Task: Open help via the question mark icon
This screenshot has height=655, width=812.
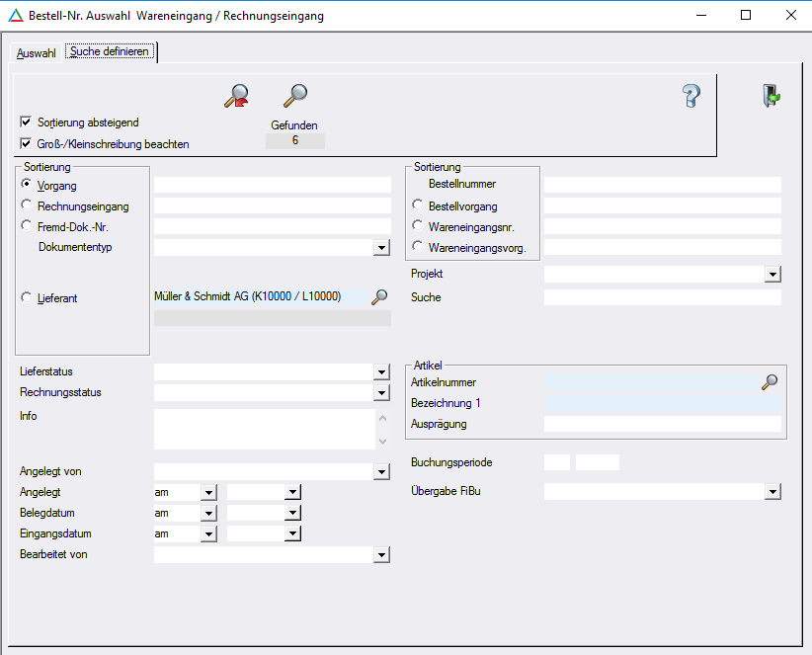Action: point(690,96)
